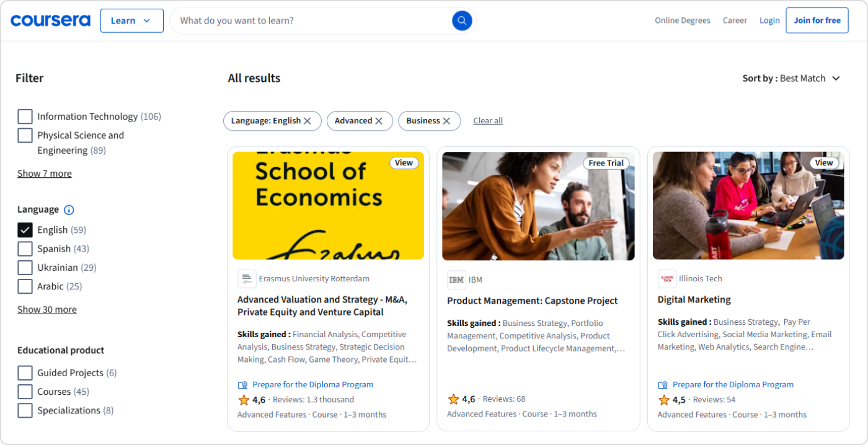Image resolution: width=868 pixels, height=445 pixels.
Task: Click the IBM provider logo icon
Action: (456, 279)
